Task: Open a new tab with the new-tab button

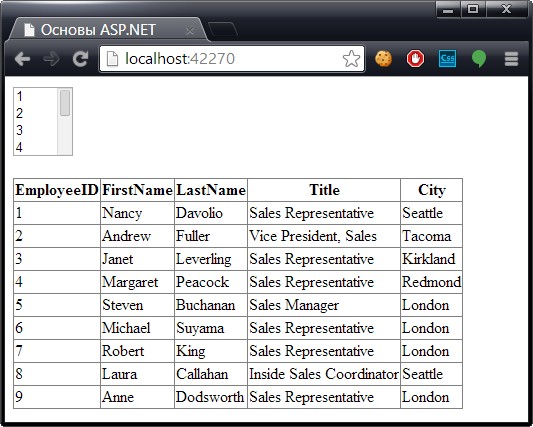Action: (x=223, y=29)
